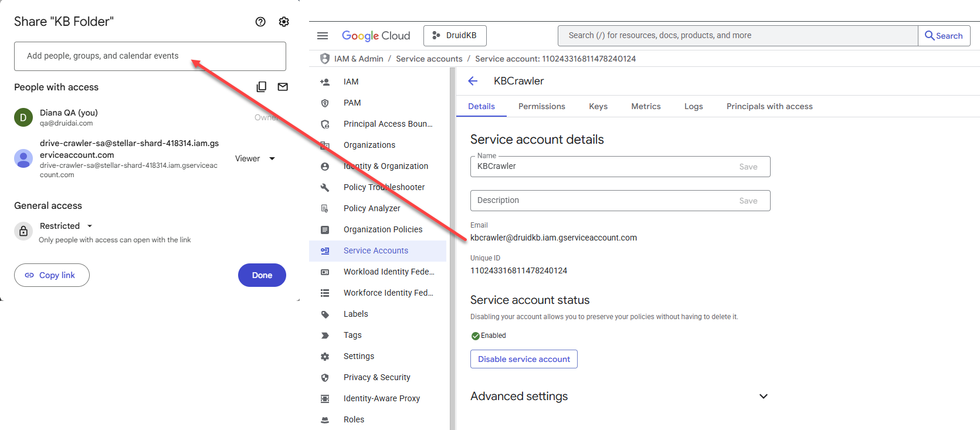
Task: Open Viewer role dropdown for service account
Action: click(255, 158)
